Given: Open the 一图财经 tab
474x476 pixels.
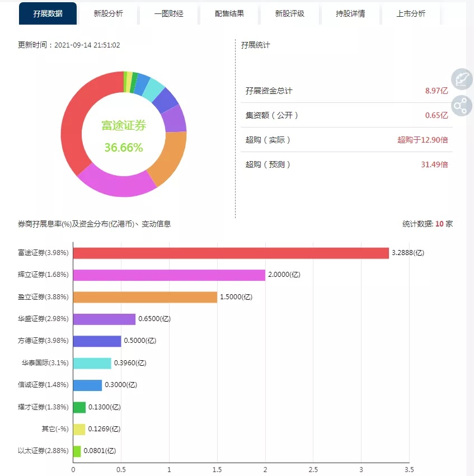Looking at the screenshot, I should [168, 13].
